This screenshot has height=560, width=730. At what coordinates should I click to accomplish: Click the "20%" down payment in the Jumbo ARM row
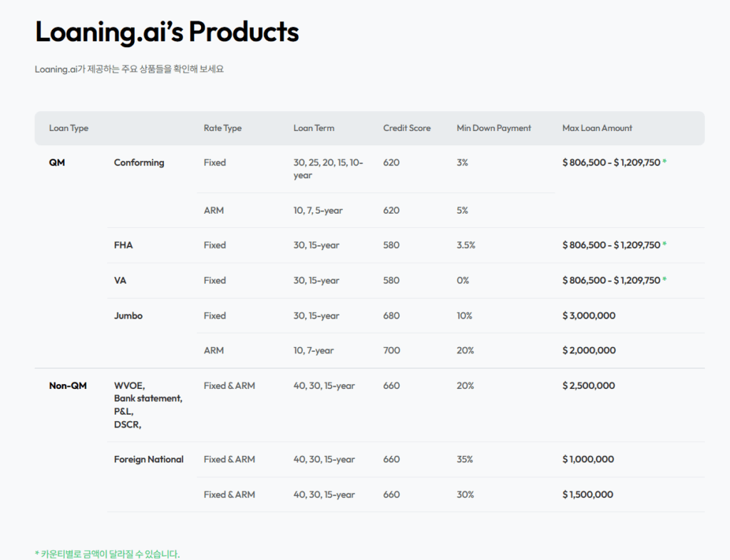[x=465, y=351]
